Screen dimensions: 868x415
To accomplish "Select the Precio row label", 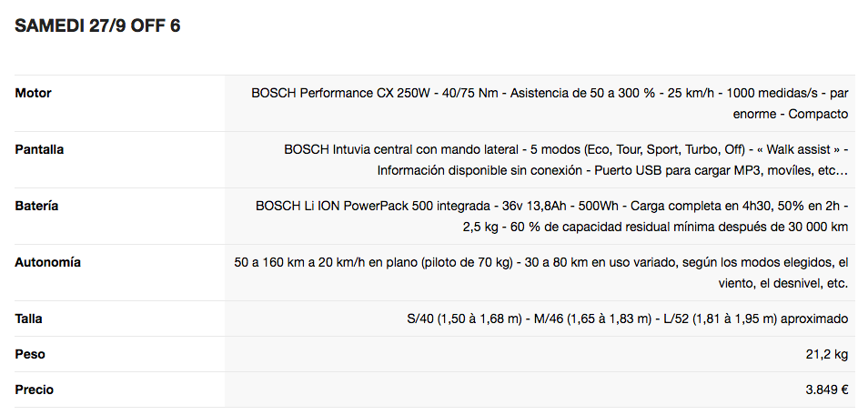I will (34, 390).
